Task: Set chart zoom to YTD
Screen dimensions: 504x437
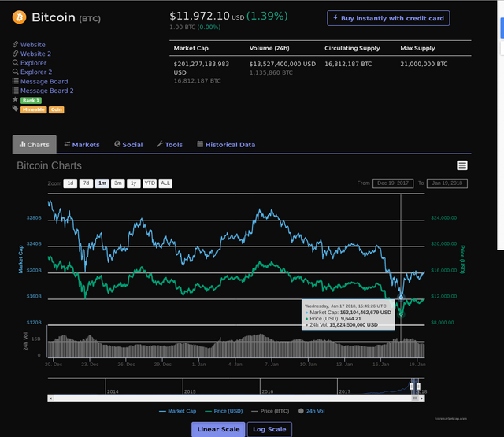Action: click(x=150, y=183)
